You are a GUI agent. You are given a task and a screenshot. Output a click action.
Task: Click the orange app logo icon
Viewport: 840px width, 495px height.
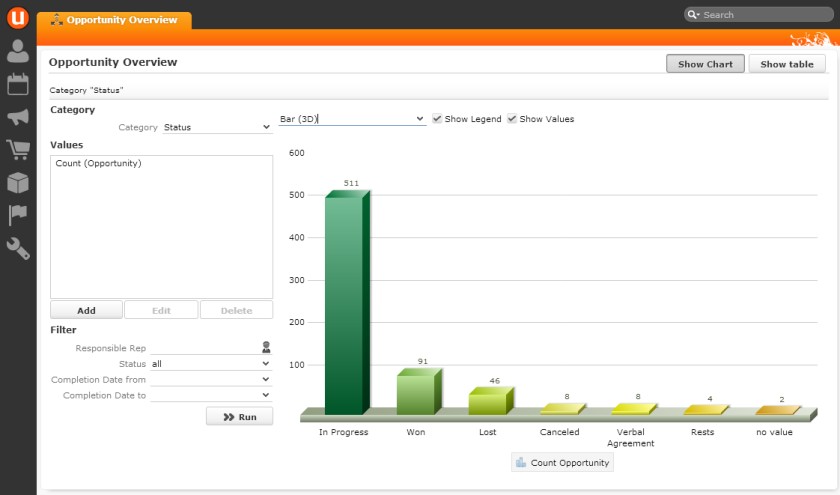point(17,17)
